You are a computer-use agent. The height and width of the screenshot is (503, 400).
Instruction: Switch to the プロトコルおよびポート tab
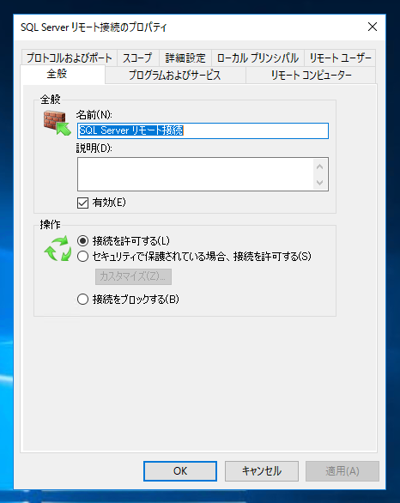[x=69, y=58]
